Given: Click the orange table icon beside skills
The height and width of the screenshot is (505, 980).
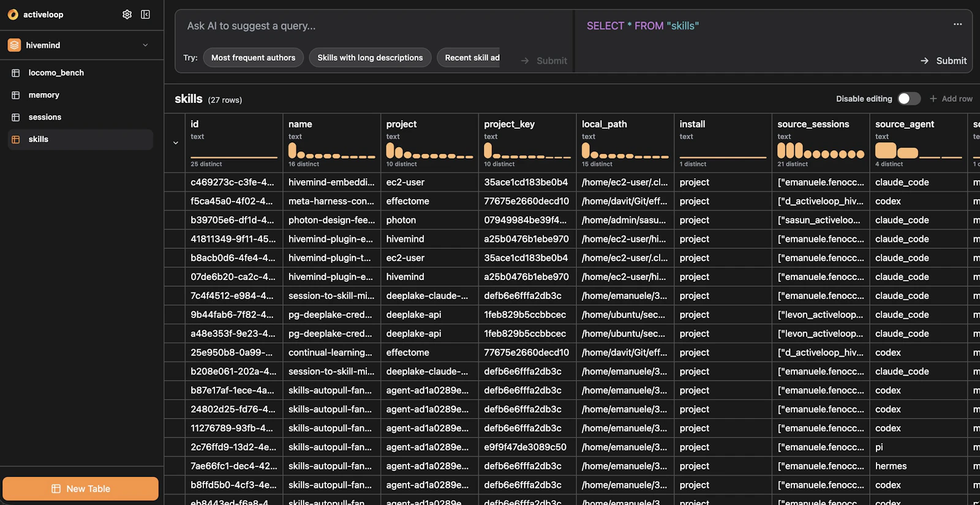Looking at the screenshot, I should [16, 139].
